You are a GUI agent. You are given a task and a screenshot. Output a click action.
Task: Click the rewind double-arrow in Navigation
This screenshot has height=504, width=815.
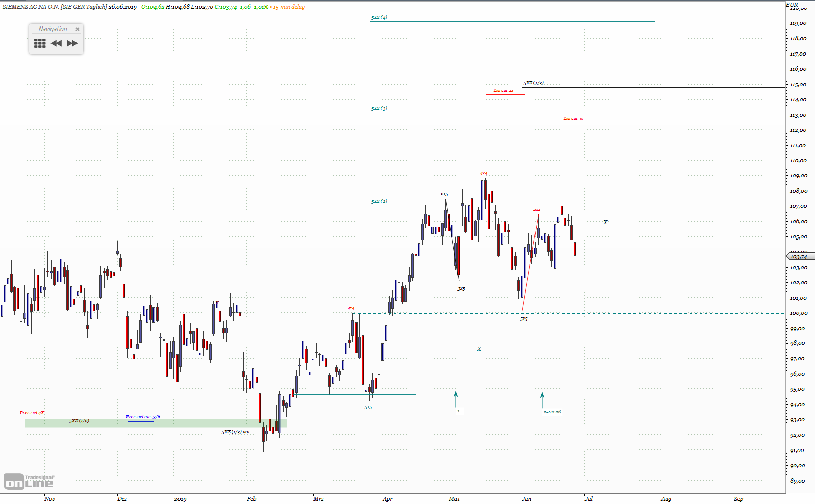(56, 43)
